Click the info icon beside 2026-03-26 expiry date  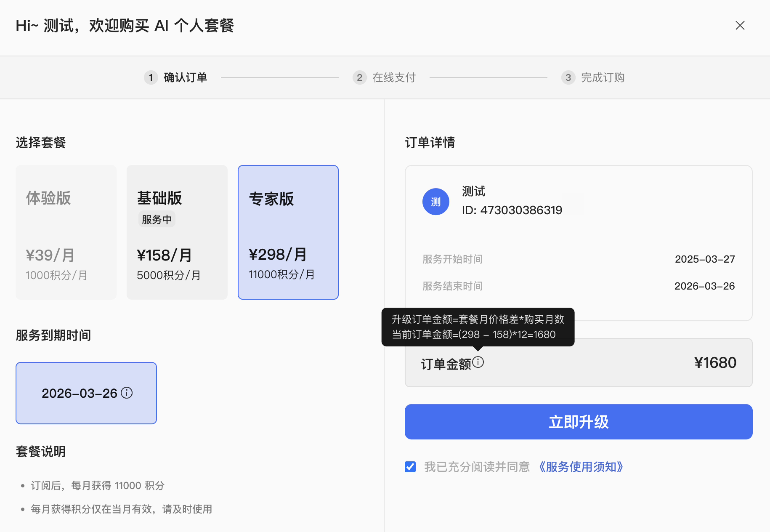click(127, 393)
